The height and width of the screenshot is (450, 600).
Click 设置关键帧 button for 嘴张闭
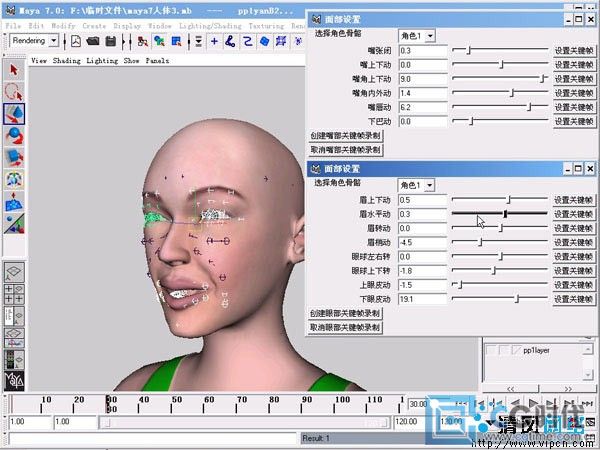coord(574,51)
